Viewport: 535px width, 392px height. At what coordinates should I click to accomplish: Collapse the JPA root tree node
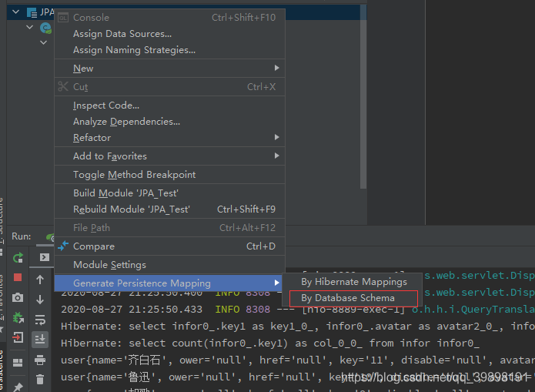pos(15,12)
